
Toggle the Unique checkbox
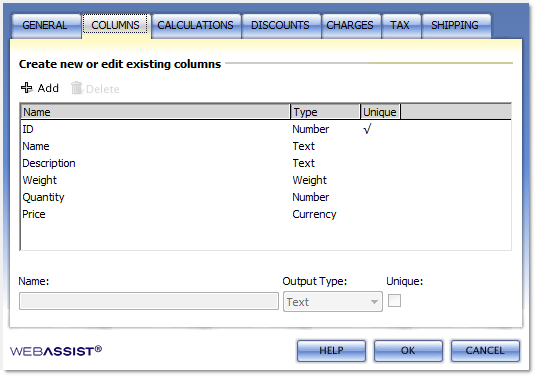tap(394, 301)
